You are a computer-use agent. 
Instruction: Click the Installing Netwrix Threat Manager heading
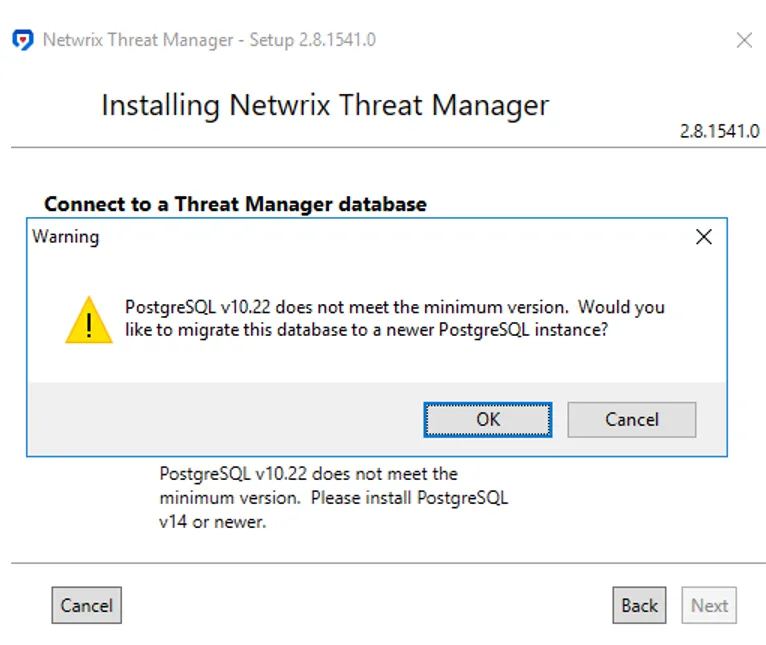(x=325, y=105)
